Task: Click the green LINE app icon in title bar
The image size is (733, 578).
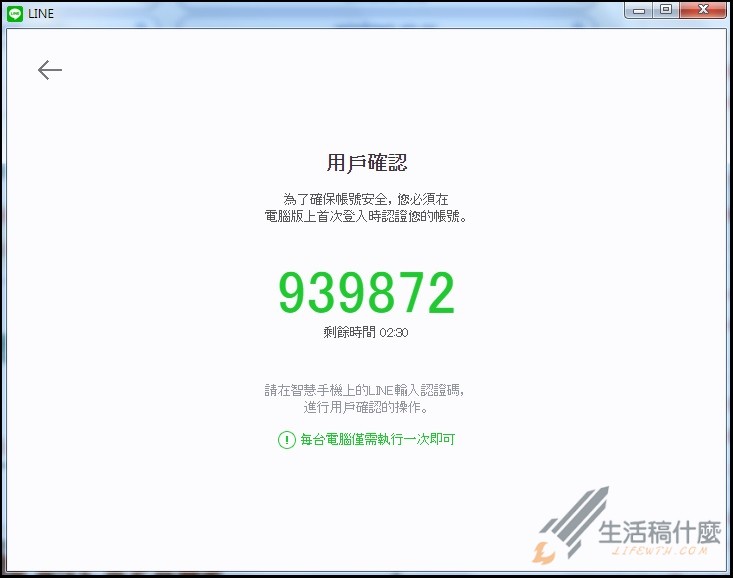Action: tap(15, 13)
